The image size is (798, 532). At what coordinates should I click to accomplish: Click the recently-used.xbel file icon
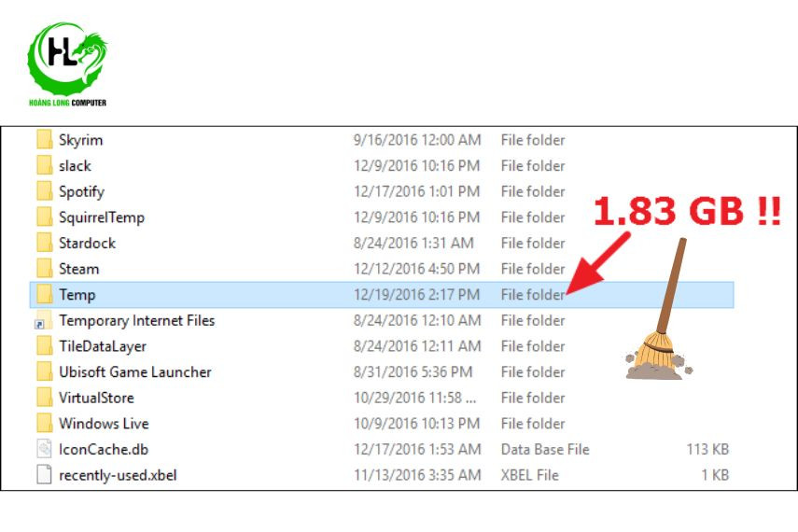[44, 475]
